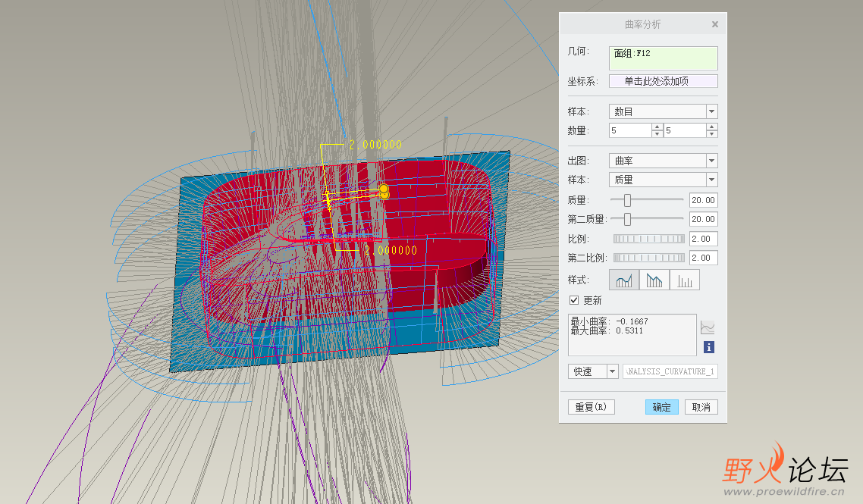Select the third style icon with vertical bars
The height and width of the screenshot is (504, 863).
(x=685, y=280)
